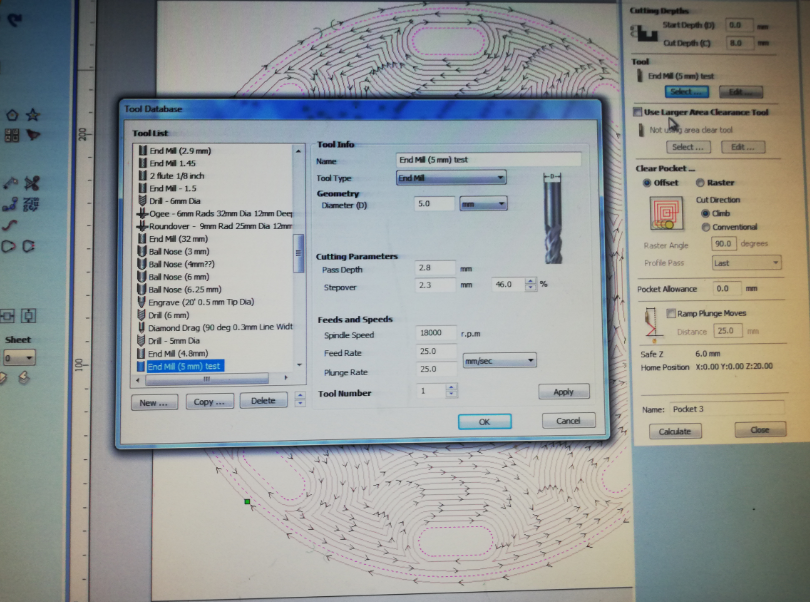This screenshot has width=810, height=602.
Task: Choose Conventional cut direction
Action: [706, 227]
